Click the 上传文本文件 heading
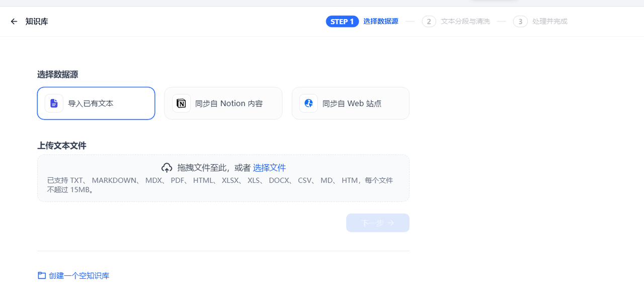The width and height of the screenshot is (644, 301). pyautogui.click(x=62, y=145)
